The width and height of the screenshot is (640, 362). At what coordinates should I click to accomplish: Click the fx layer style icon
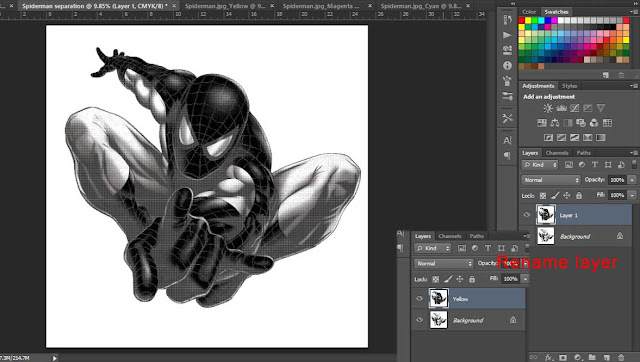549,358
